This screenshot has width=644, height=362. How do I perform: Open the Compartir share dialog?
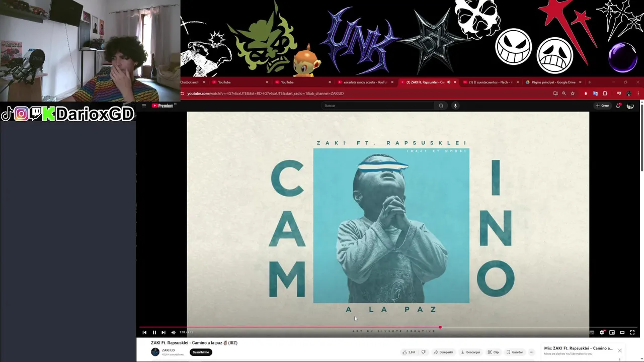tap(443, 352)
